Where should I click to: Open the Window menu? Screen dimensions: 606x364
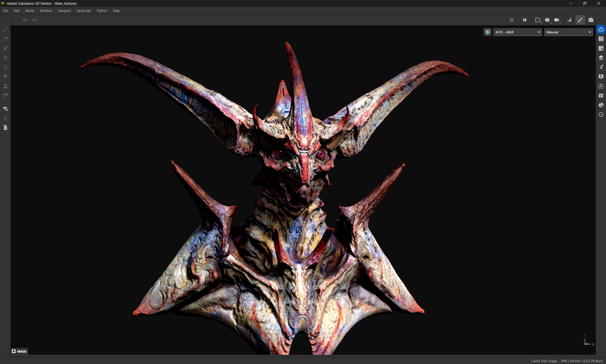click(46, 11)
